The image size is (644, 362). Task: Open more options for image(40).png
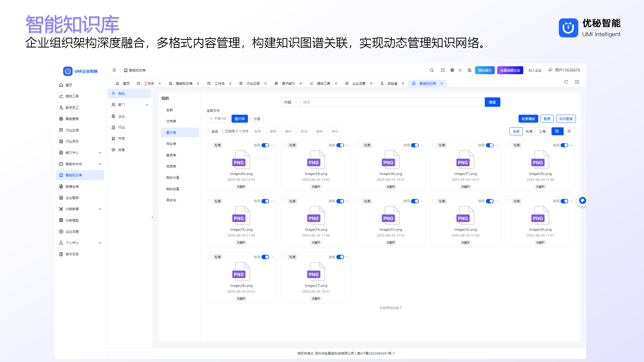pos(272,145)
